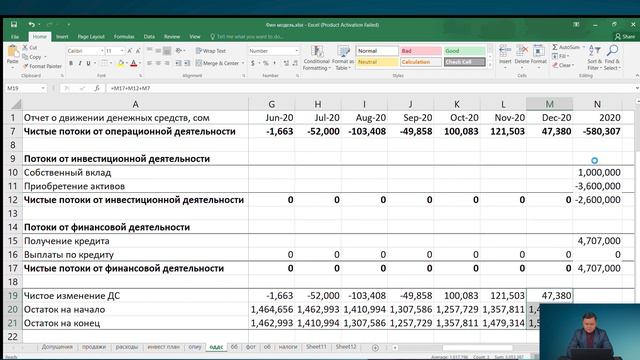Screen dimensions: 640x360
Task: Decrease font size with the smaller A
Action: coord(138,51)
